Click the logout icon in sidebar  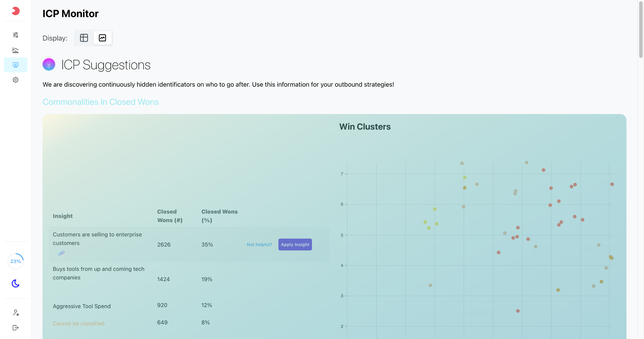click(x=16, y=327)
